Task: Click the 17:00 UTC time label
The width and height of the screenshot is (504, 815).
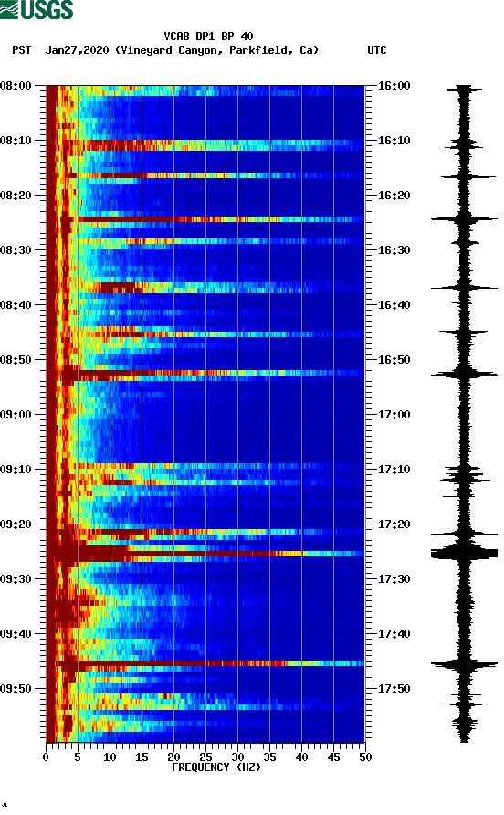Action: click(394, 414)
